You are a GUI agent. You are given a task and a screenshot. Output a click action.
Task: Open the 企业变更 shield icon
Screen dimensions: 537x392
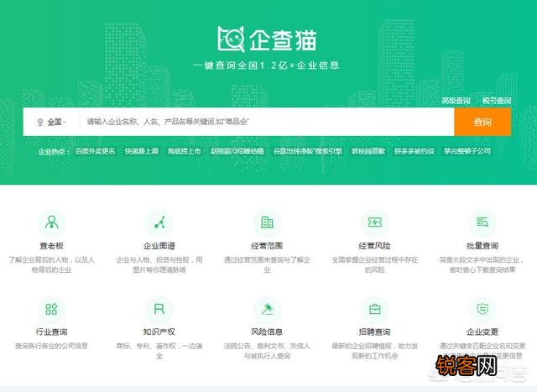pyautogui.click(x=482, y=309)
